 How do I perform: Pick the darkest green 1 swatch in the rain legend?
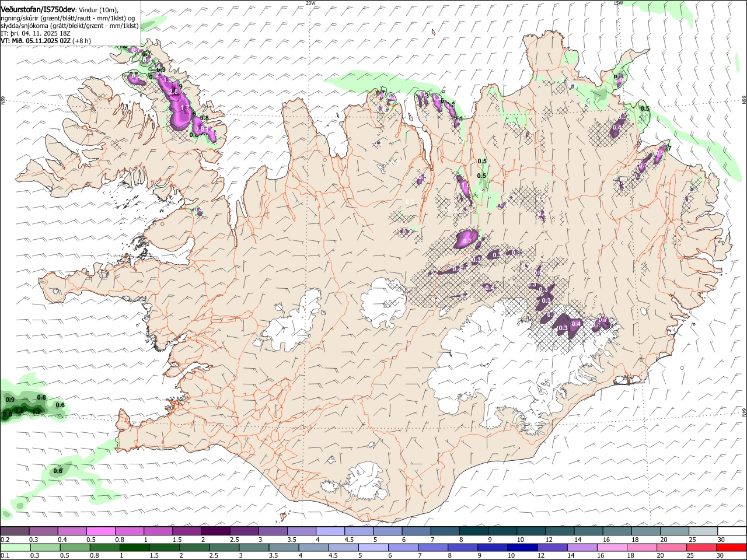tap(134, 548)
